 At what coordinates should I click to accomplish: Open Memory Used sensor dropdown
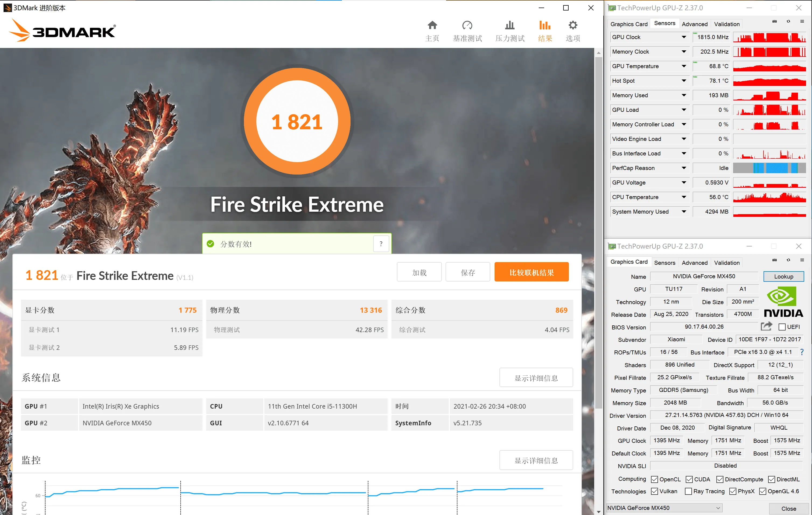click(x=684, y=95)
